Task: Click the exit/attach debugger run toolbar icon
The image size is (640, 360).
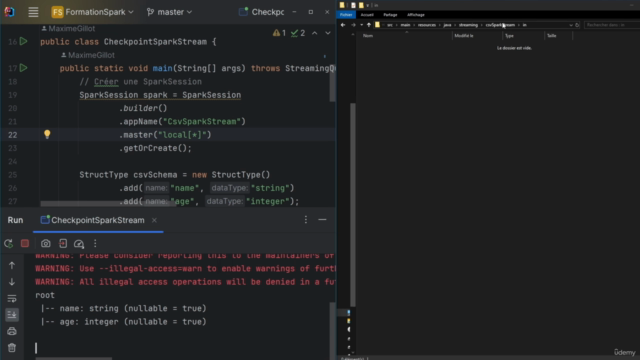Action: tap(63, 243)
